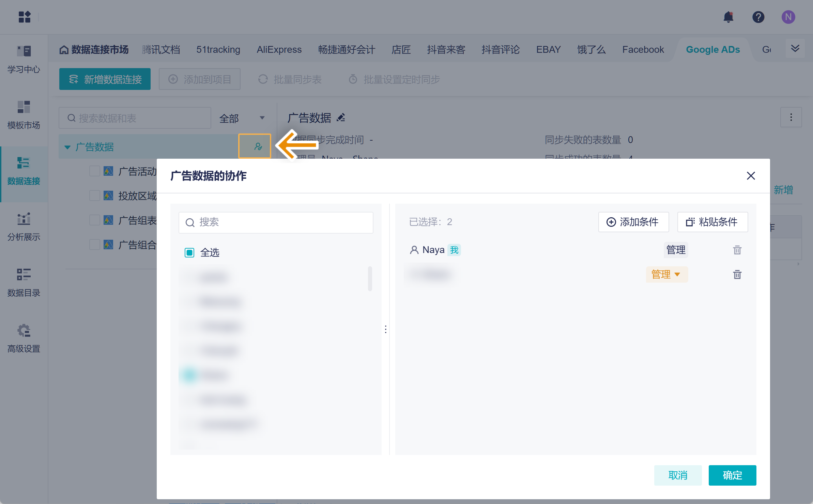Click the edit pencil next to 广告数据 title
This screenshot has width=813, height=504.
341,118
